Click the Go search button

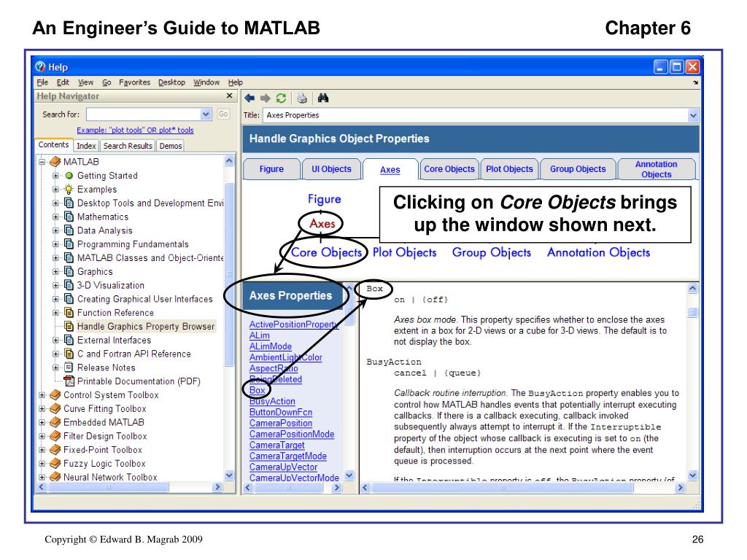223,114
